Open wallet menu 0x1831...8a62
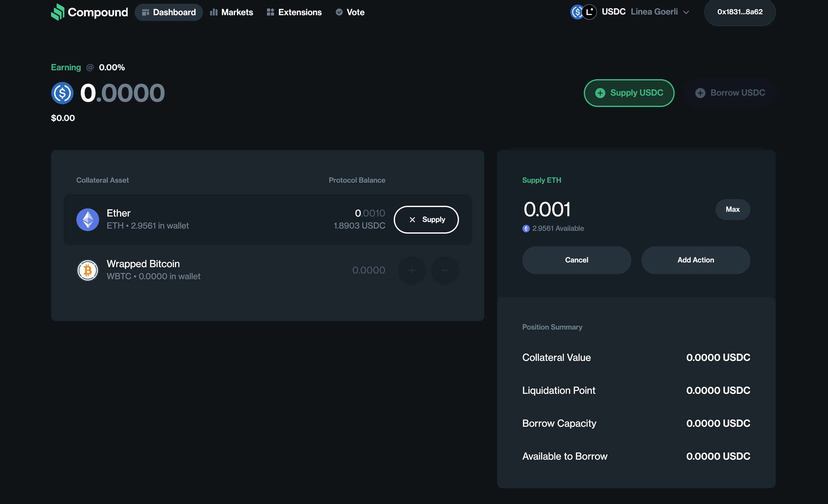The height and width of the screenshot is (504, 828). 740,12
